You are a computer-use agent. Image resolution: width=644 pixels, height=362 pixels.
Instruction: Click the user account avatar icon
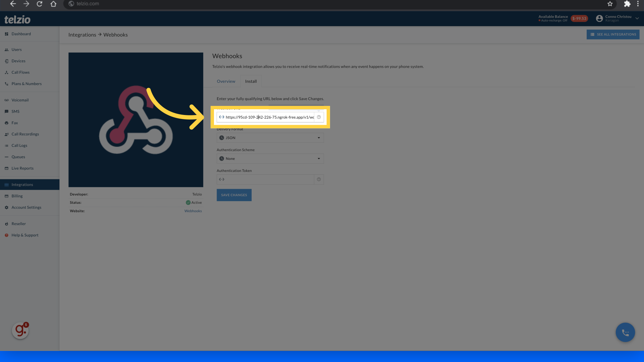click(x=599, y=18)
